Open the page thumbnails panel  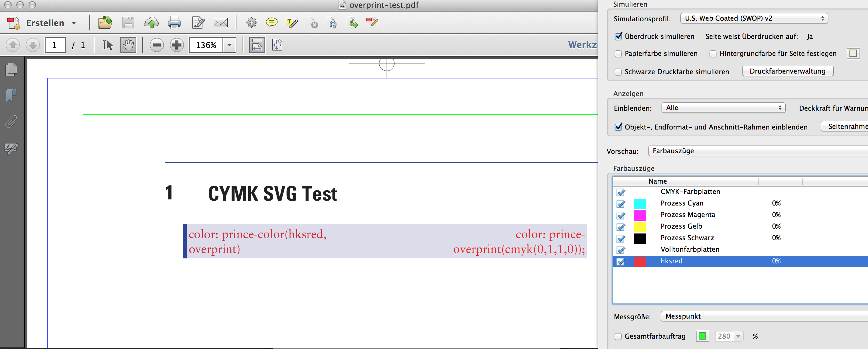tap(11, 69)
